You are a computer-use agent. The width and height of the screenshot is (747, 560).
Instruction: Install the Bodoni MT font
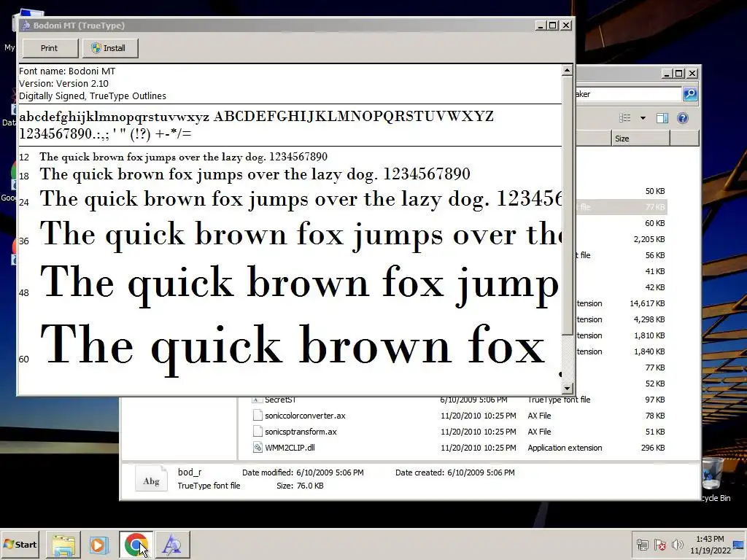111,48
